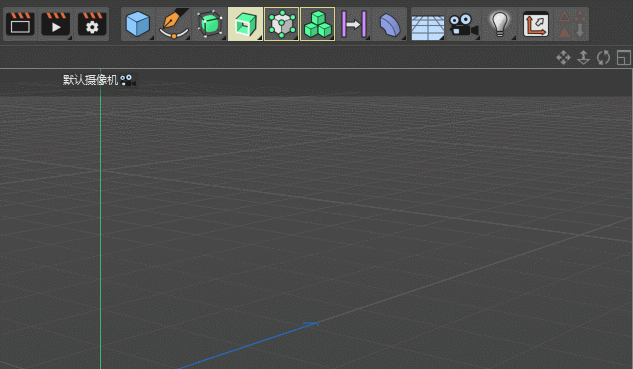Add Floor environment object
The image size is (633, 369).
click(428, 27)
